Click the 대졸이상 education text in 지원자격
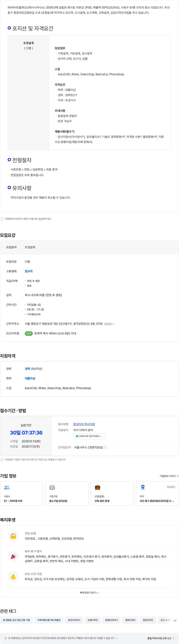179x644 pixels. (x=30, y=378)
